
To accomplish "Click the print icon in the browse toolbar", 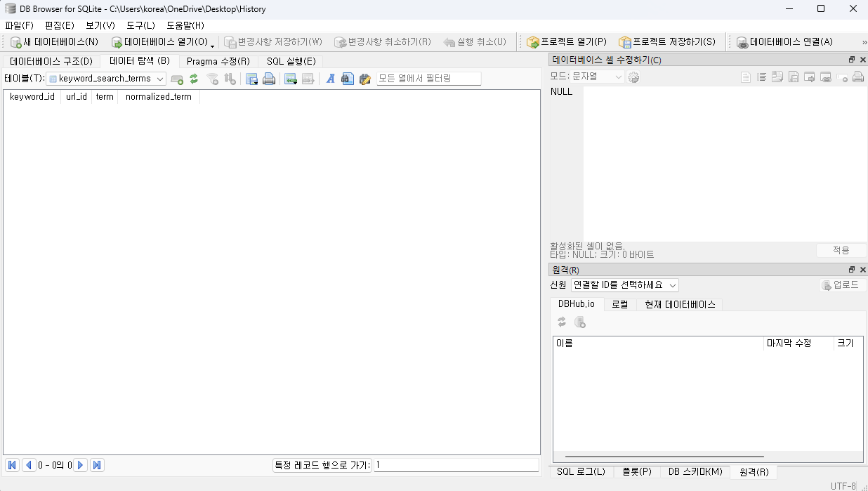I will (x=269, y=79).
